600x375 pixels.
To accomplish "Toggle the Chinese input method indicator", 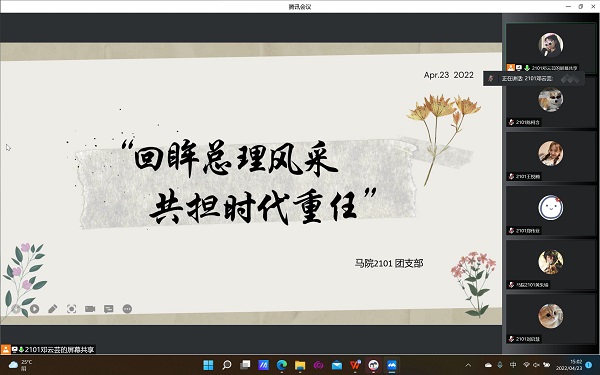I will pyautogui.click(x=513, y=365).
